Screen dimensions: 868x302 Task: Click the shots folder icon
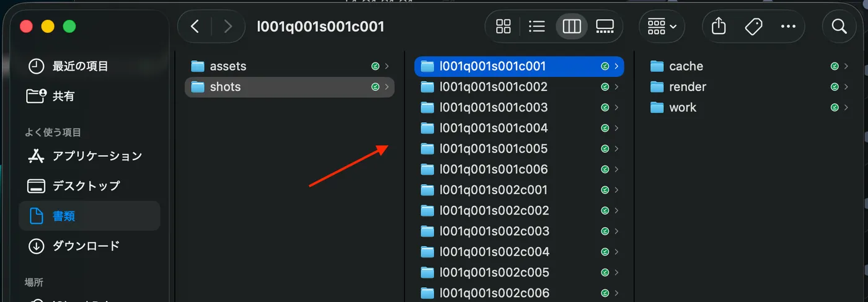[198, 87]
